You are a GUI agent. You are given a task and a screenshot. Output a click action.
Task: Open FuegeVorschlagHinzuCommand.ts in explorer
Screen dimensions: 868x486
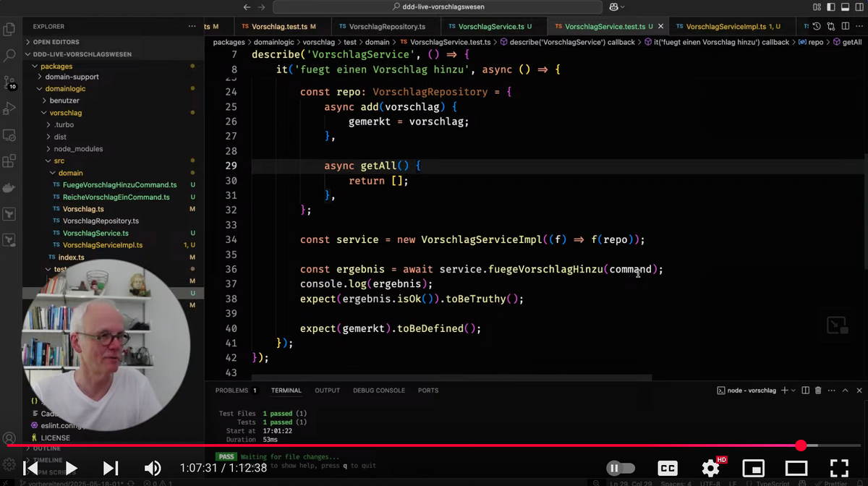click(119, 185)
